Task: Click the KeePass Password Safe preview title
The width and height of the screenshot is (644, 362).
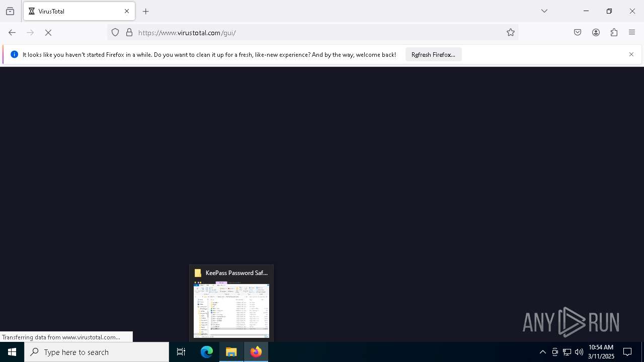Action: 236,273
